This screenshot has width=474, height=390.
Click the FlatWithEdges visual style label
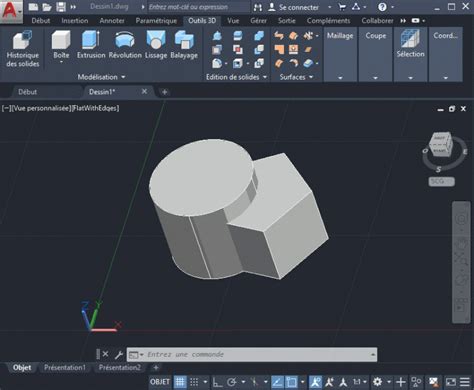tap(95, 108)
